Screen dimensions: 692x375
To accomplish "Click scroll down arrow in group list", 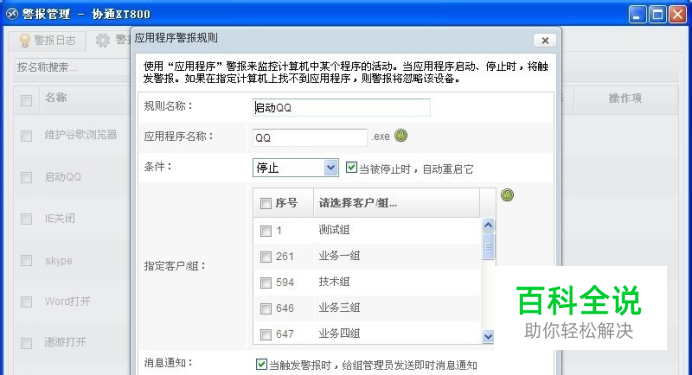I will [x=488, y=337].
